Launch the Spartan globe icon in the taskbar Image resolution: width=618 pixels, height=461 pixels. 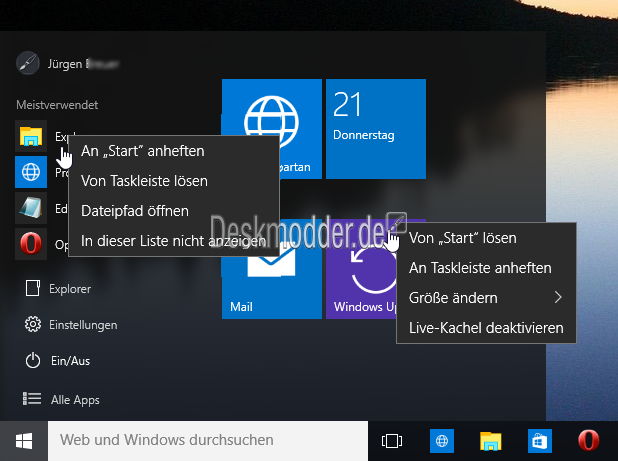[x=441, y=441]
